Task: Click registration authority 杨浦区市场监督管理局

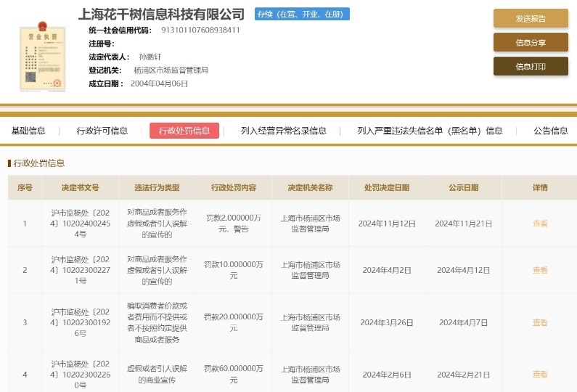Action: click(x=171, y=70)
